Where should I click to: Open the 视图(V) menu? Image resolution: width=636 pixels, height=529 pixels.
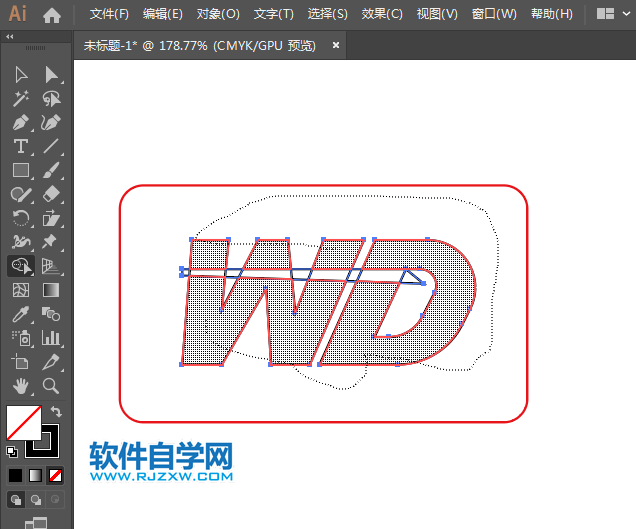(x=437, y=14)
